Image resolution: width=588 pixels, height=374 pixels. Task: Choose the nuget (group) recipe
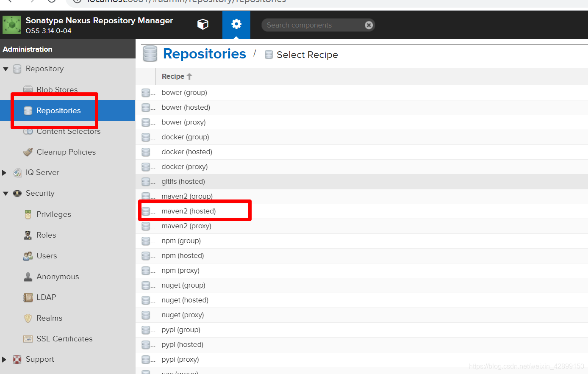tap(362, 285)
